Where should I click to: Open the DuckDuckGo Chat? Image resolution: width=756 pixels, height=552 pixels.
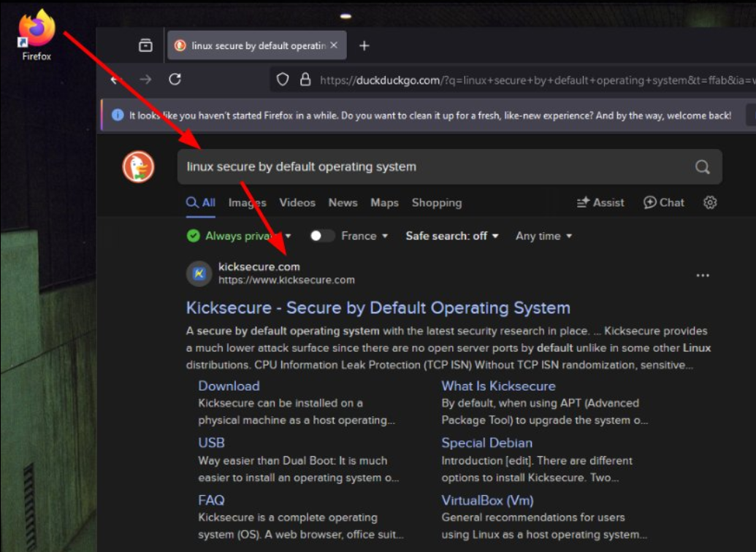[x=664, y=203]
